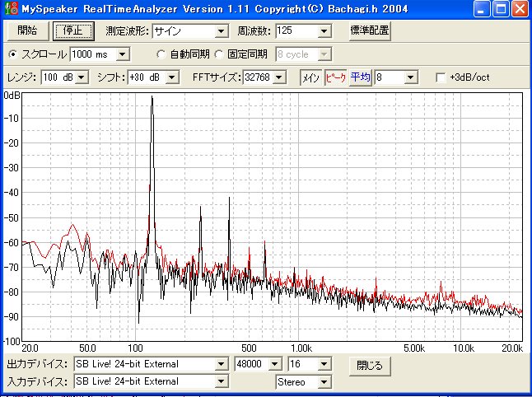Click the 標準配置 default layout button

(369, 31)
